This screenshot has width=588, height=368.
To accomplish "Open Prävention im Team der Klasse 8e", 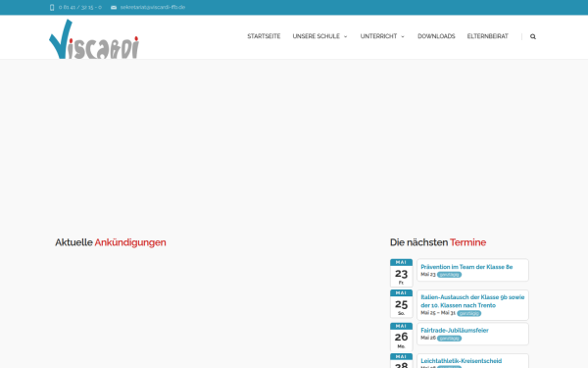I will [x=466, y=267].
